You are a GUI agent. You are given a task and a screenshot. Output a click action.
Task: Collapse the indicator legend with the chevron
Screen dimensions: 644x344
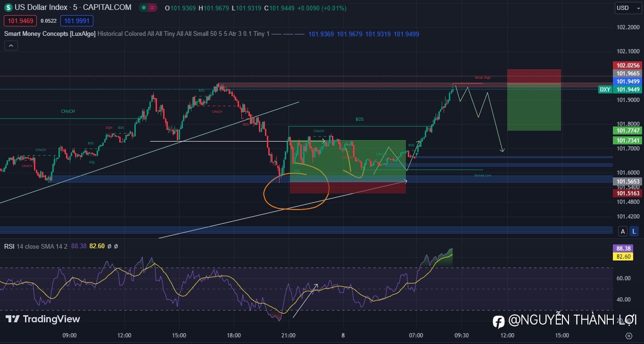pos(11,46)
